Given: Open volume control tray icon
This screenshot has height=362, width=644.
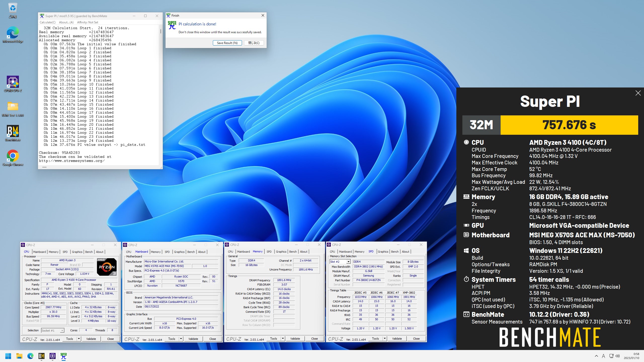Looking at the screenshot, I should coord(618,356).
